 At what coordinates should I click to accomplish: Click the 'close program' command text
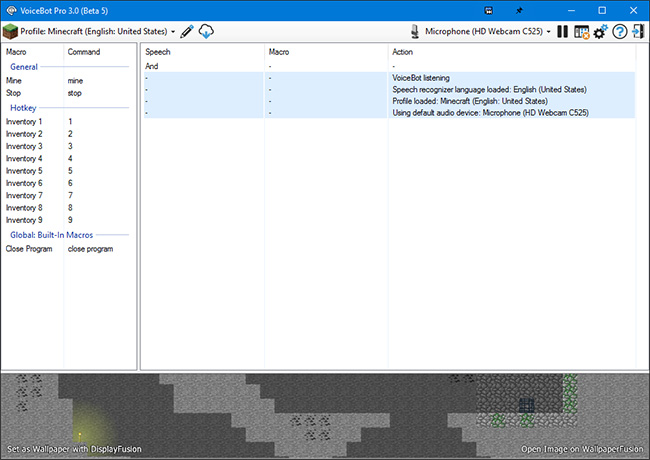[90, 249]
